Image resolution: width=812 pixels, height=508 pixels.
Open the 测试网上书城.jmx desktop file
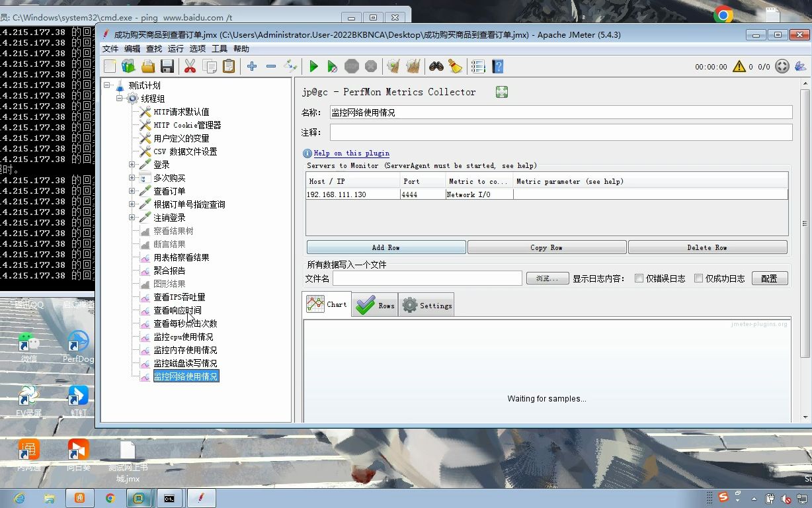tap(128, 462)
